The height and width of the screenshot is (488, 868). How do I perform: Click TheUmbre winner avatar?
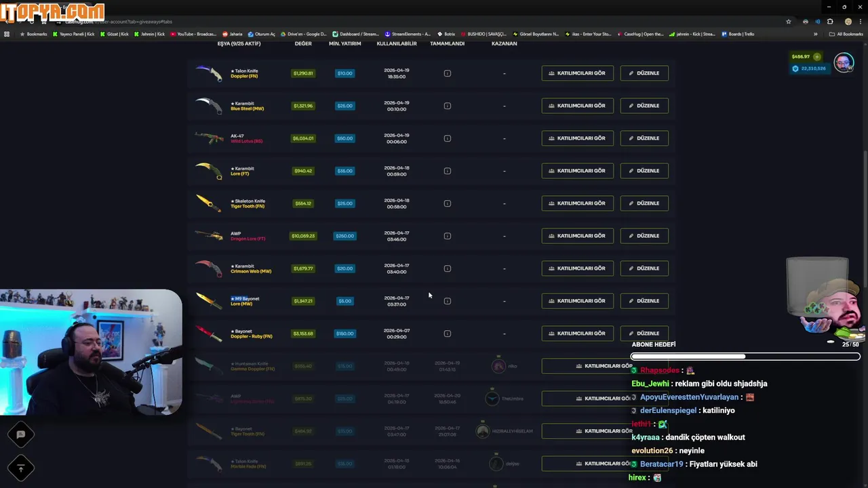492,399
